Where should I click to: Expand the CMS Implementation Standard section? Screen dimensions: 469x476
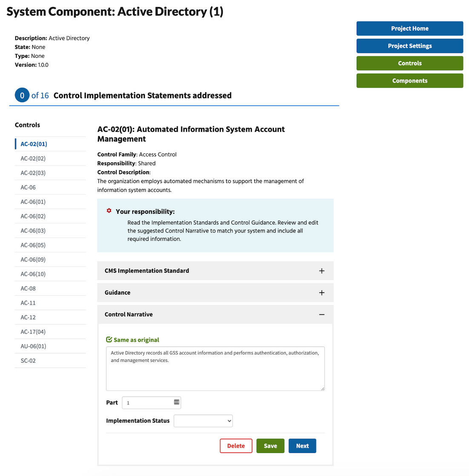tap(147, 271)
